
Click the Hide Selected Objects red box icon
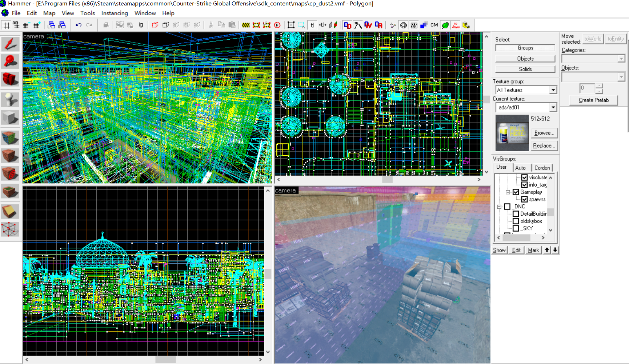pos(155,25)
